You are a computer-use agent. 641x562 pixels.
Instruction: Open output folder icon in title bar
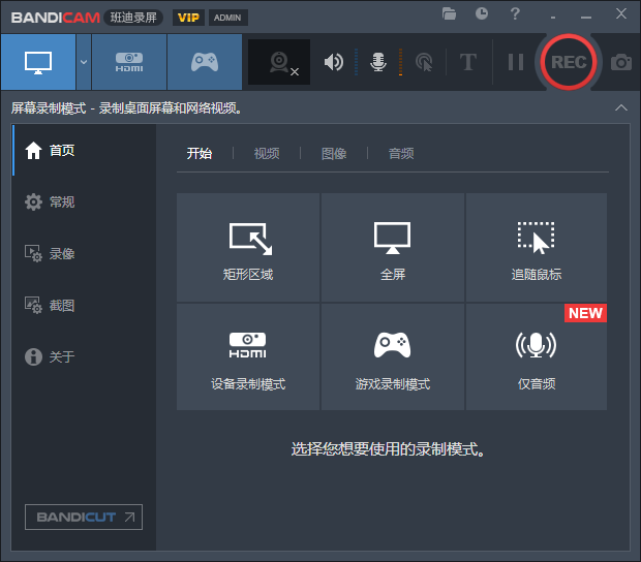[449, 14]
